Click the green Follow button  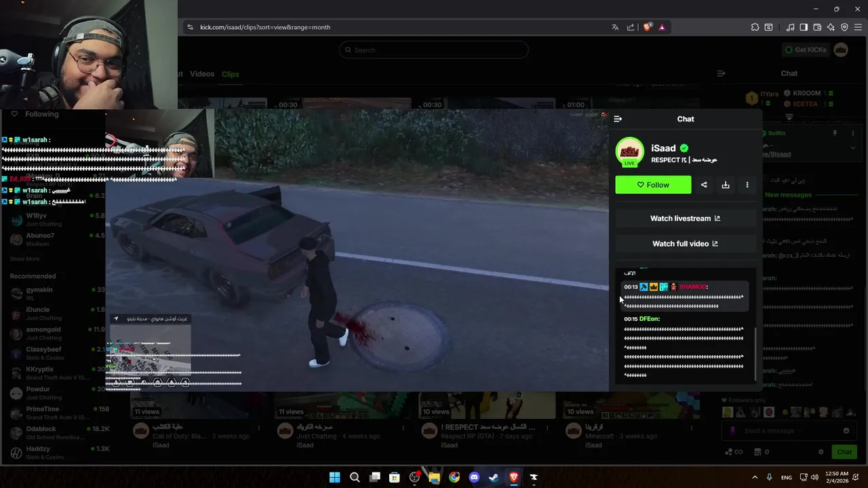click(x=653, y=185)
